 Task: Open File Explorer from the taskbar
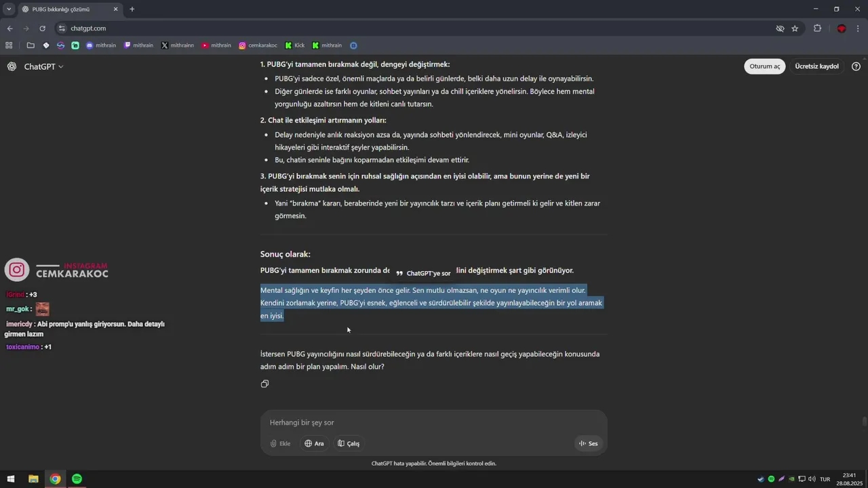(33, 479)
